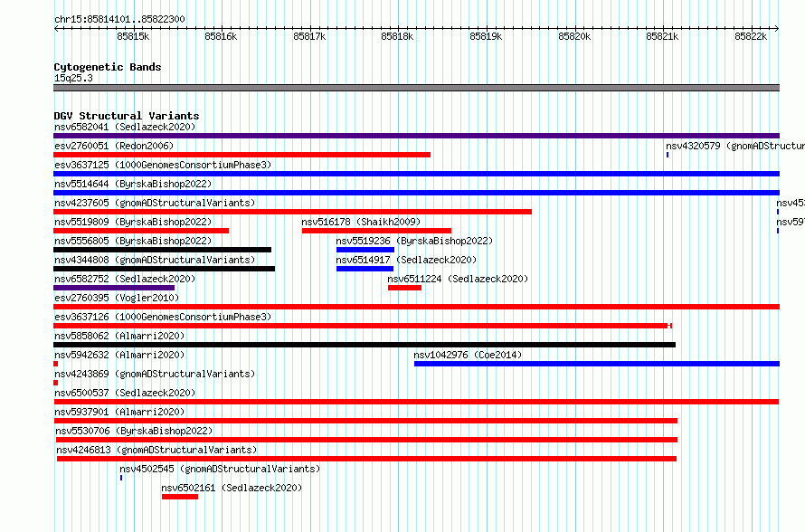This screenshot has width=805, height=532.
Task: Click the tiny blue nsv4502545 marker
Action: 121,478
